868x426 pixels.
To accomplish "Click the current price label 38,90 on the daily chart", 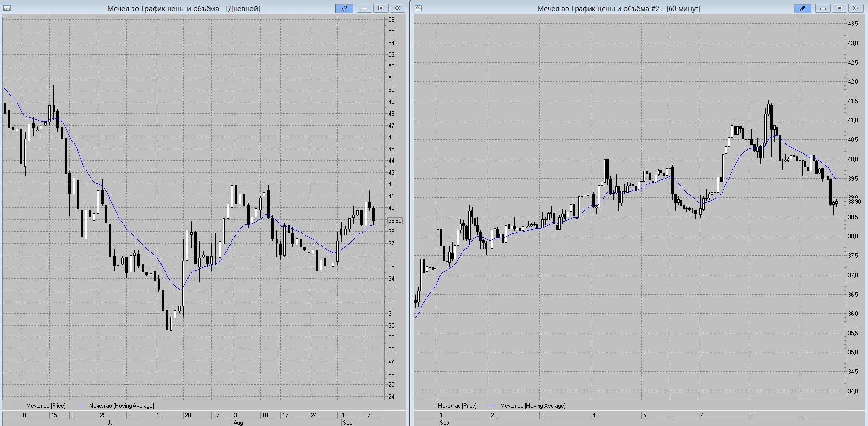I will coord(395,221).
